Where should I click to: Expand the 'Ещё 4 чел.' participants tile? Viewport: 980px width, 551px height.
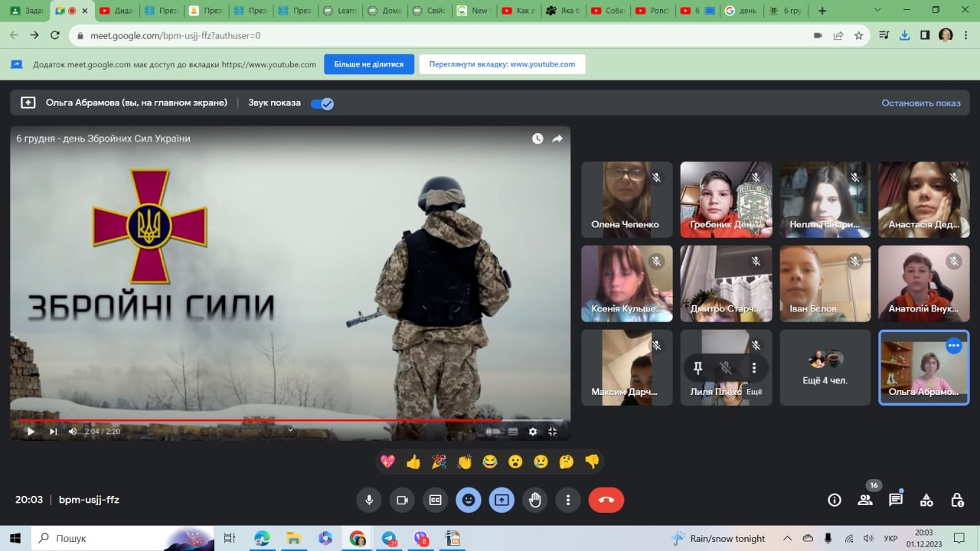[825, 367]
